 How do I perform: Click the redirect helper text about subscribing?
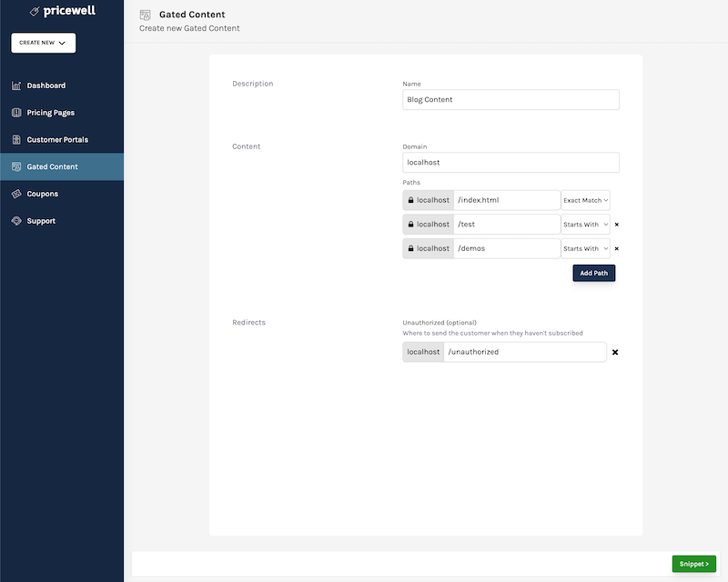tap(492, 333)
